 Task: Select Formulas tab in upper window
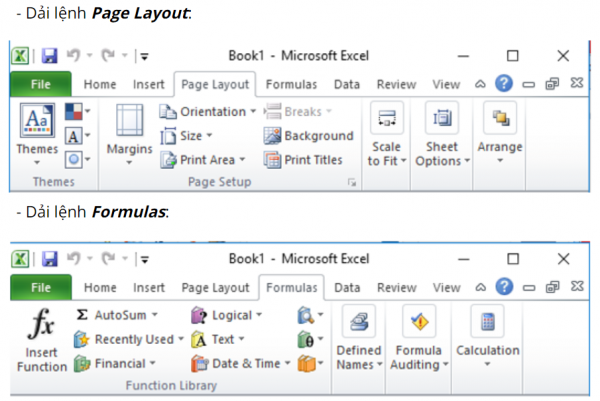(292, 85)
